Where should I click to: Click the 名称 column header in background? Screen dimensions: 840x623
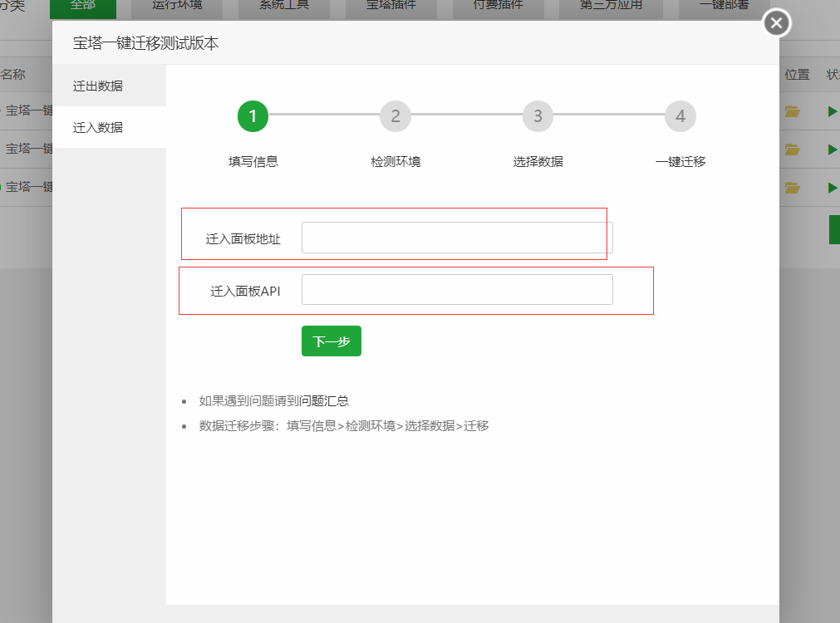12,75
